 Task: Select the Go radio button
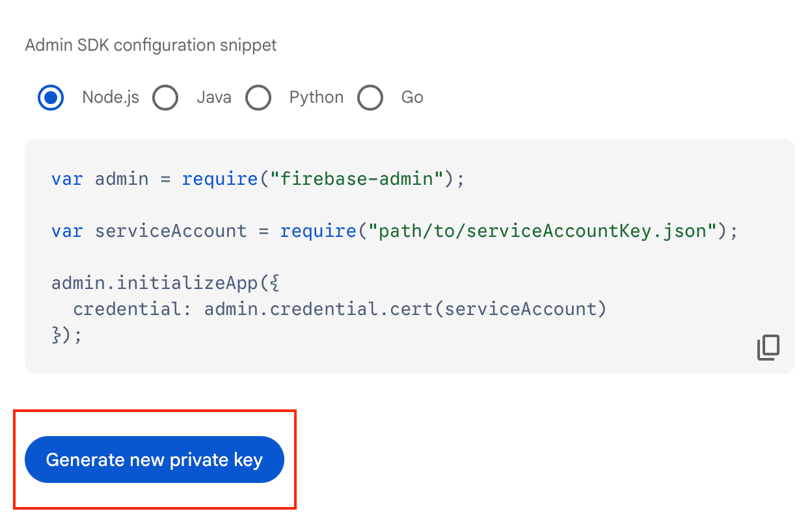(370, 98)
